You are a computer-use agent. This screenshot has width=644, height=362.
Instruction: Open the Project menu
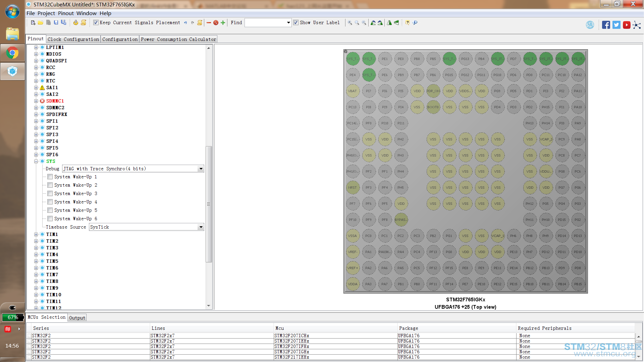coord(46,13)
